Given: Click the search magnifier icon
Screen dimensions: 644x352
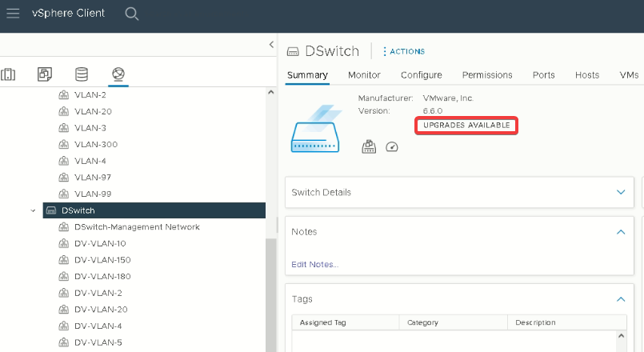Looking at the screenshot, I should pyautogui.click(x=131, y=14).
